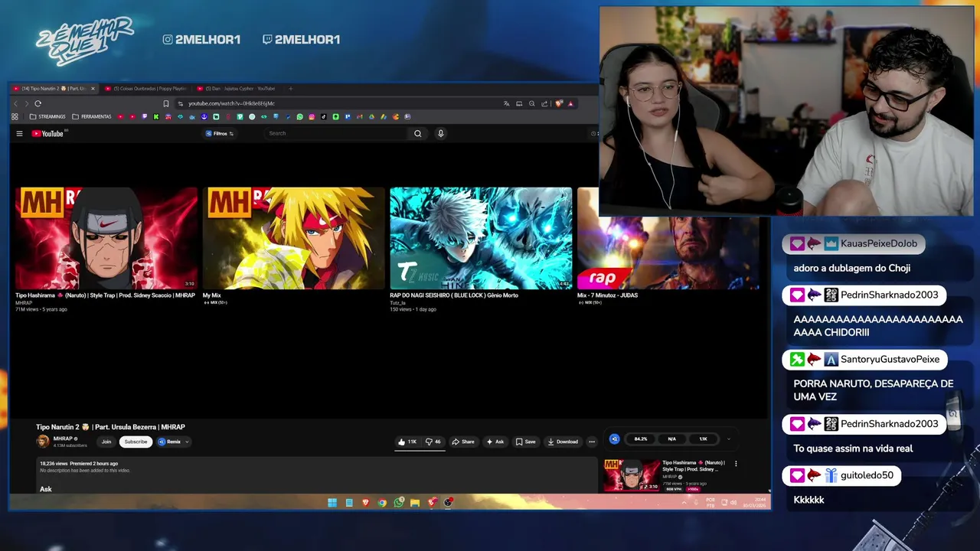This screenshot has height=551, width=980.
Task: Open options for the Tipo Hashirama sidebar video
Action: [x=736, y=463]
